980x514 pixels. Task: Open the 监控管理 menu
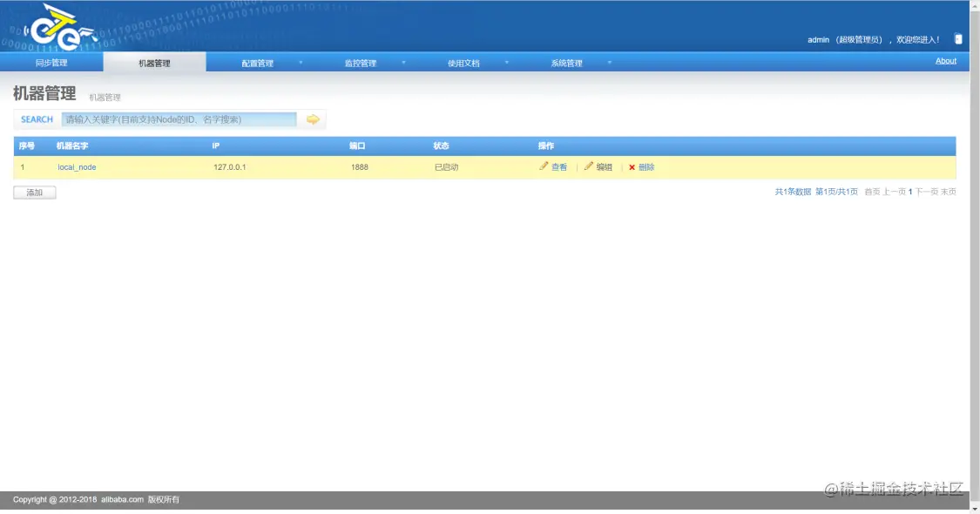(361, 63)
